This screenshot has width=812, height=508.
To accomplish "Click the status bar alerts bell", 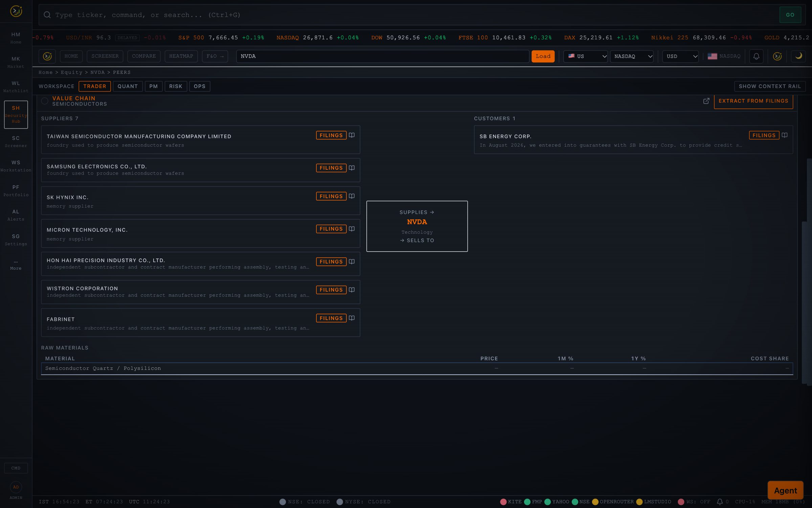I will coord(720,502).
